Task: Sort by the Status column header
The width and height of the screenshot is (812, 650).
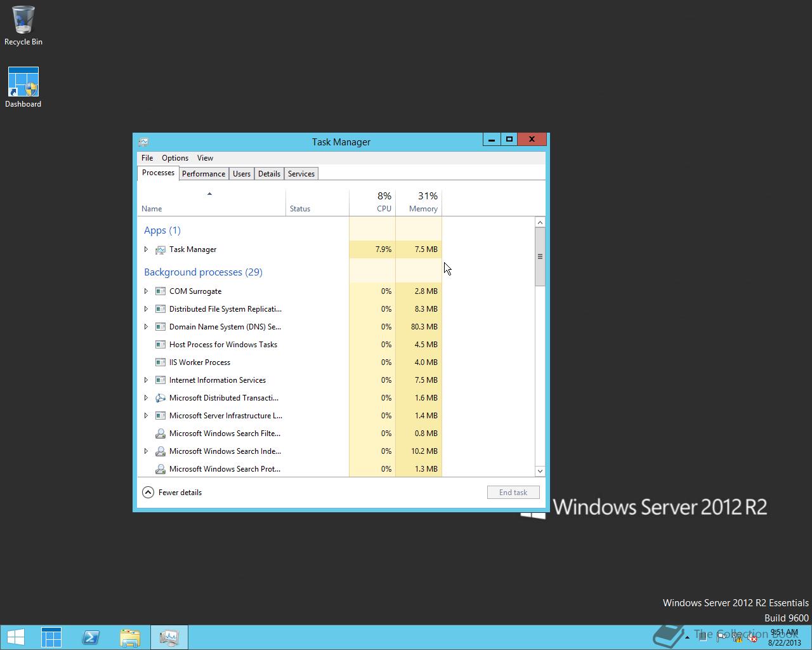Action: 317,202
